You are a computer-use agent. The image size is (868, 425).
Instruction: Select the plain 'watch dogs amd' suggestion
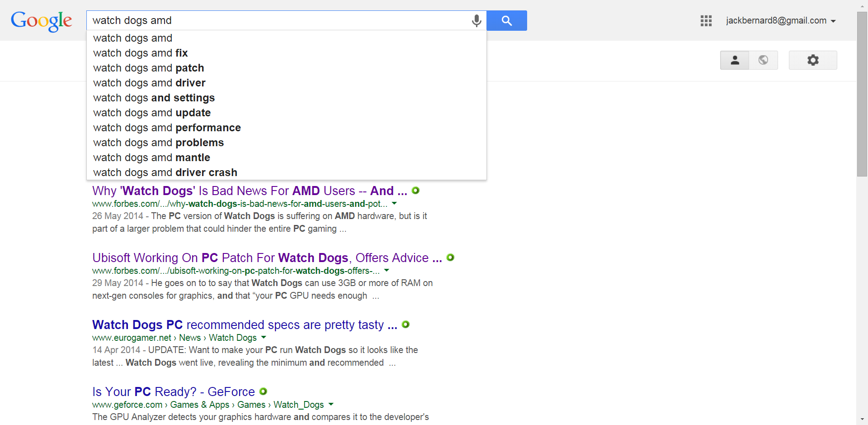point(287,38)
